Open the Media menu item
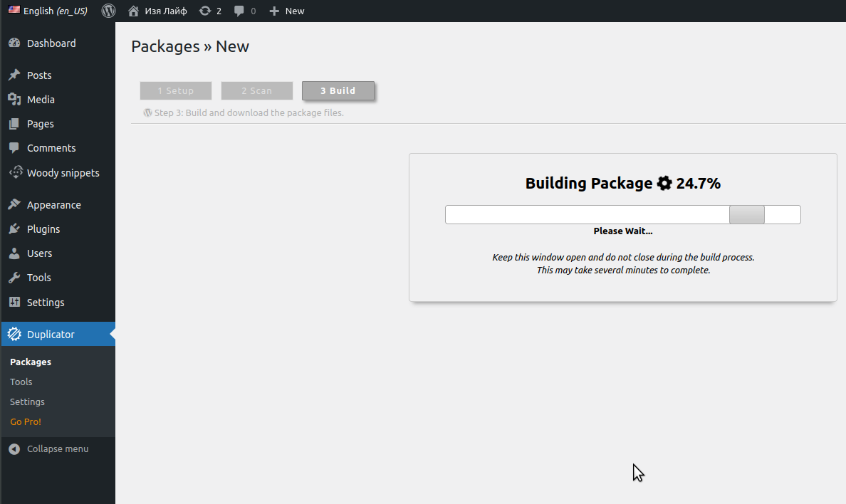Viewport: 846px width, 504px height. click(x=41, y=99)
